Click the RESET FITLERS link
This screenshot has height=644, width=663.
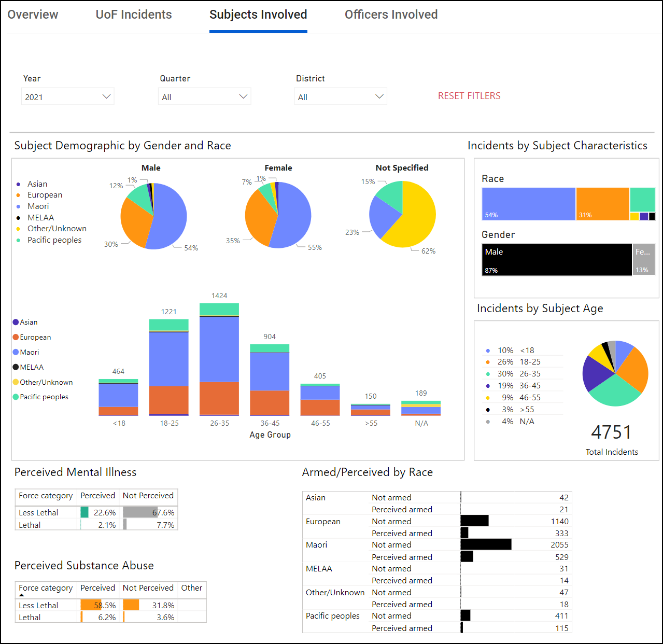(469, 95)
